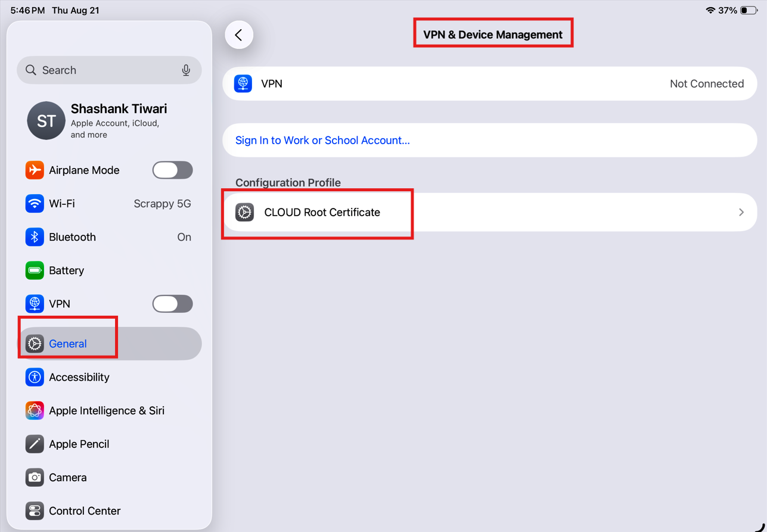Viewport: 767px width, 532px height.
Task: Expand CLOUD Root Certificate chevron
Action: 741,212
